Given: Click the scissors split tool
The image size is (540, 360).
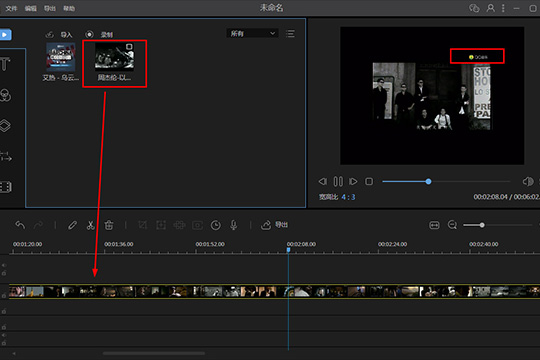Looking at the screenshot, I should click(91, 225).
